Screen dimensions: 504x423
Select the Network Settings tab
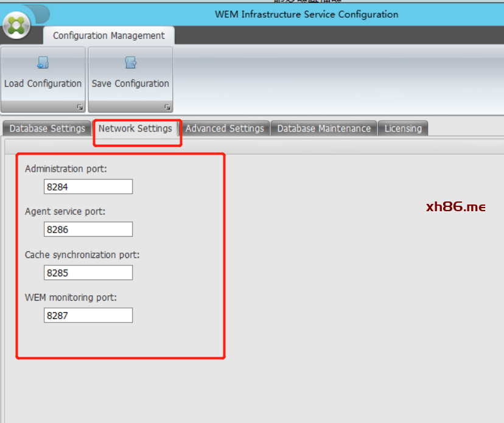tap(135, 128)
